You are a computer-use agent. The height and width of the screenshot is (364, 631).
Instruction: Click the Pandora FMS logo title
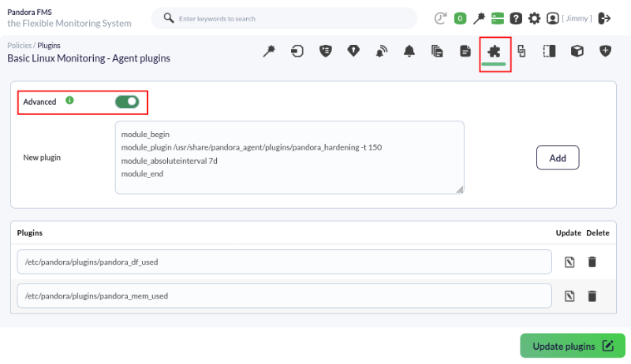coord(29,12)
